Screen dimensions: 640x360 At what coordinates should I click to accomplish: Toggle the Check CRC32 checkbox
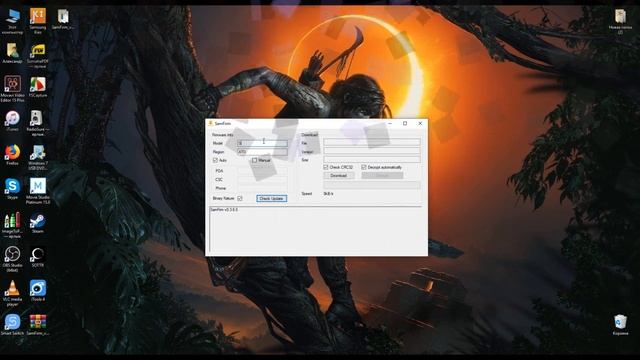point(326,167)
